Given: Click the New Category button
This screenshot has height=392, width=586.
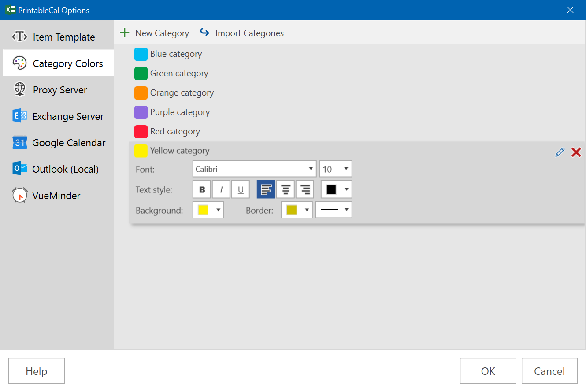Looking at the screenshot, I should [155, 33].
